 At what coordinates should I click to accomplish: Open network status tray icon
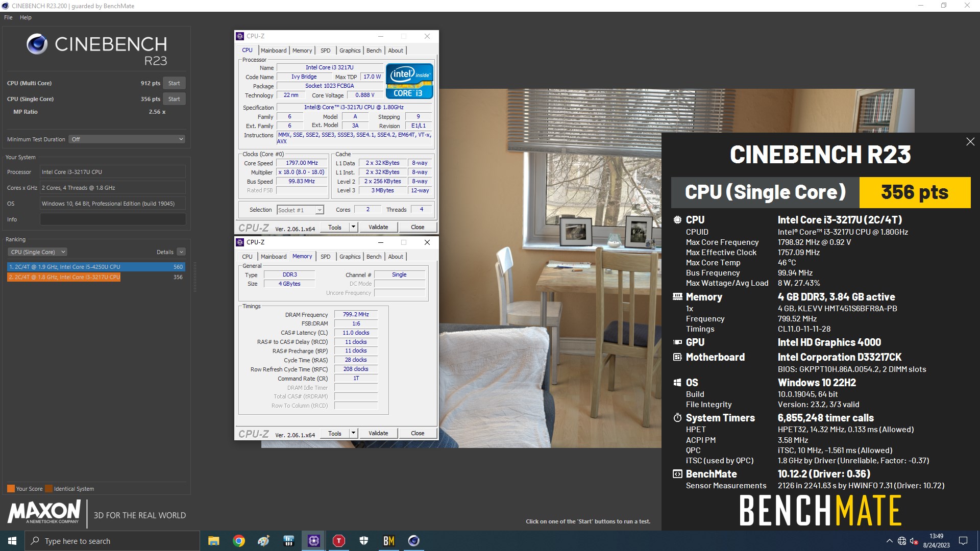902,541
